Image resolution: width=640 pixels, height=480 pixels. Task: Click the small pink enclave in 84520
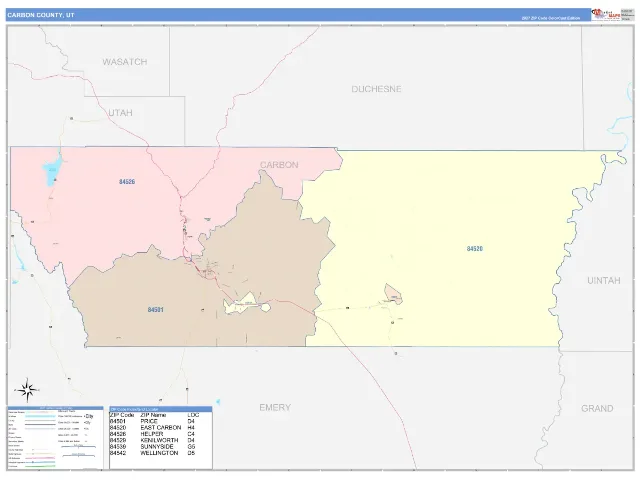[x=393, y=294]
